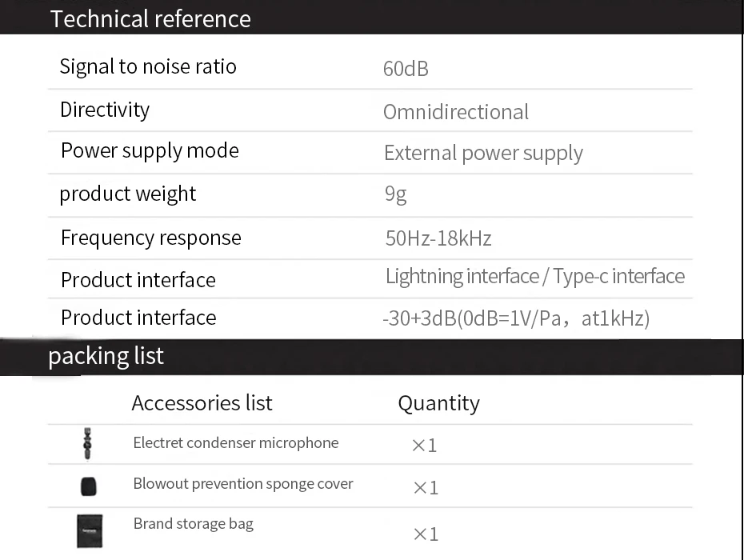Select the Technical reference header
This screenshot has height=560, width=744.
click(x=150, y=18)
